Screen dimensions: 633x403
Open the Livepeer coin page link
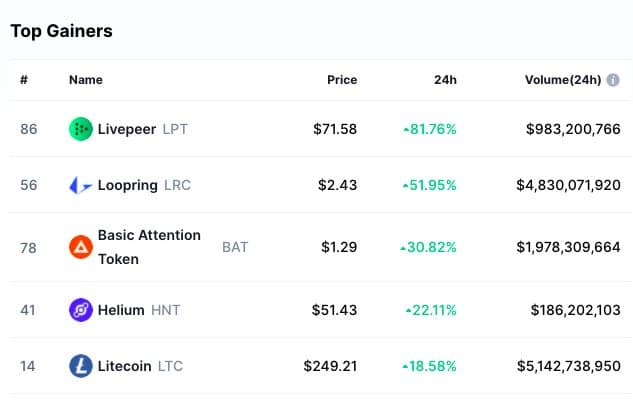click(x=127, y=129)
